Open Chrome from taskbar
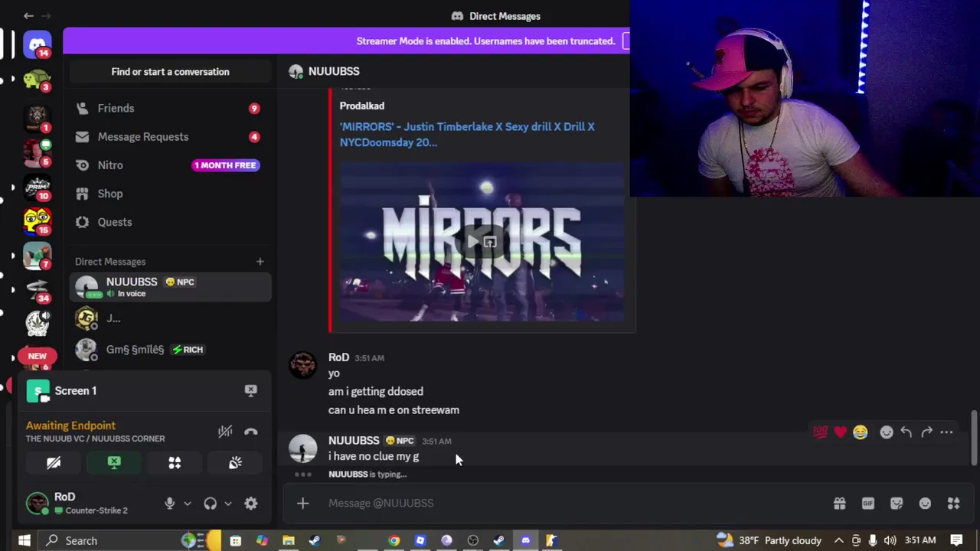980x551 pixels. pos(394,540)
